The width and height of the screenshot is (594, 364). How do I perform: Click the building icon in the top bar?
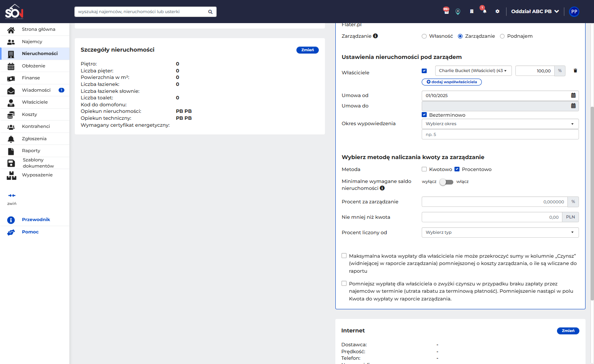point(471,12)
